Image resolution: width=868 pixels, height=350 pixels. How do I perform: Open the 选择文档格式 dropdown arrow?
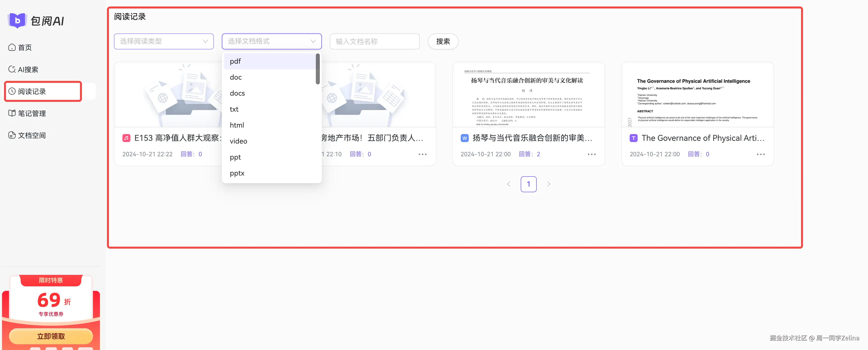(313, 41)
